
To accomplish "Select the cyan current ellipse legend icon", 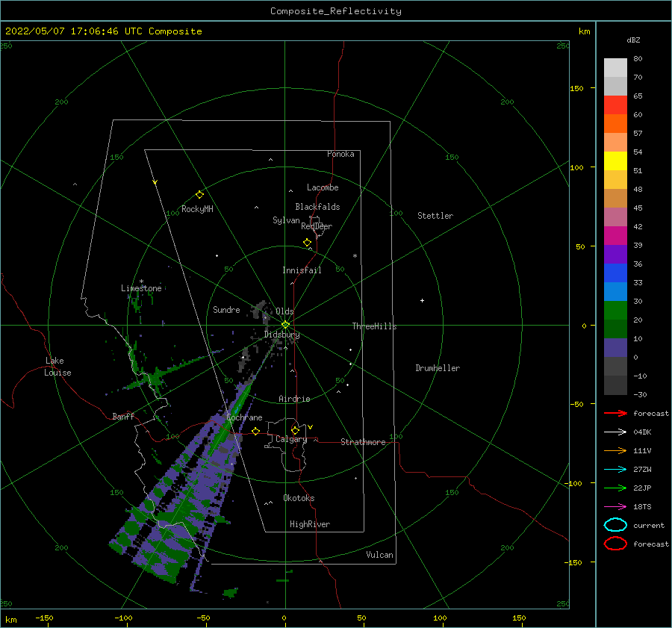I will coord(615,525).
